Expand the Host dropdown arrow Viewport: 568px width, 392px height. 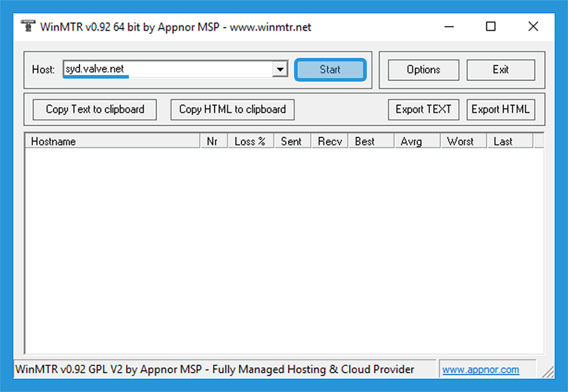tap(280, 69)
